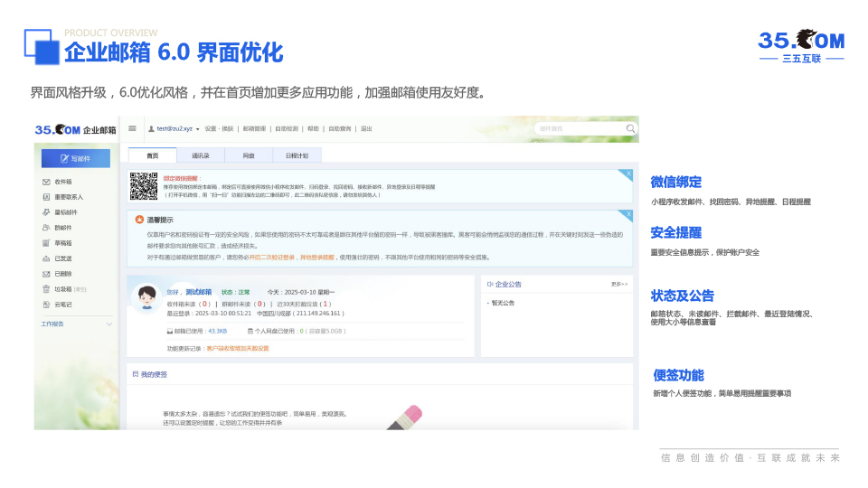Image resolution: width=868 pixels, height=488 pixels.
Task: Close the WeChat binding reminder banner
Action: tap(627, 173)
